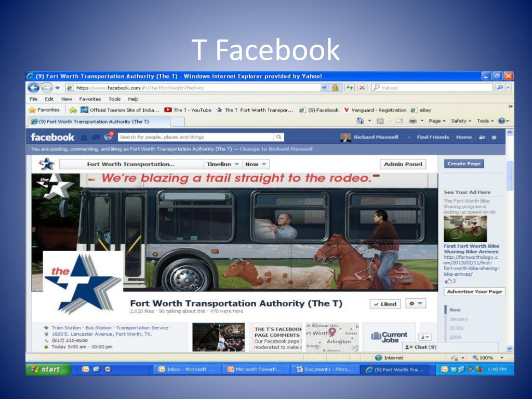The image size is (532, 399).
Task: Click the Facebook privacy shortcuts icon
Action: click(x=482, y=137)
